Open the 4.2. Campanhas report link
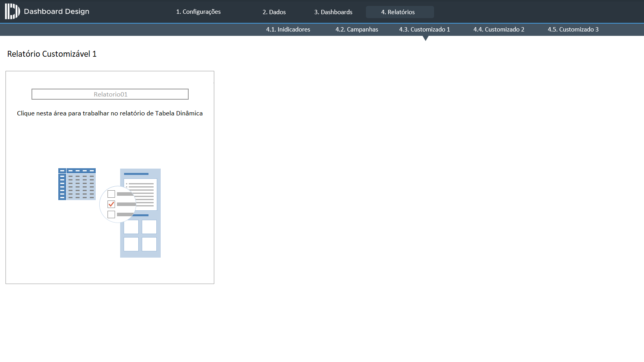Viewport: 644px width, 362px height. coord(356,30)
